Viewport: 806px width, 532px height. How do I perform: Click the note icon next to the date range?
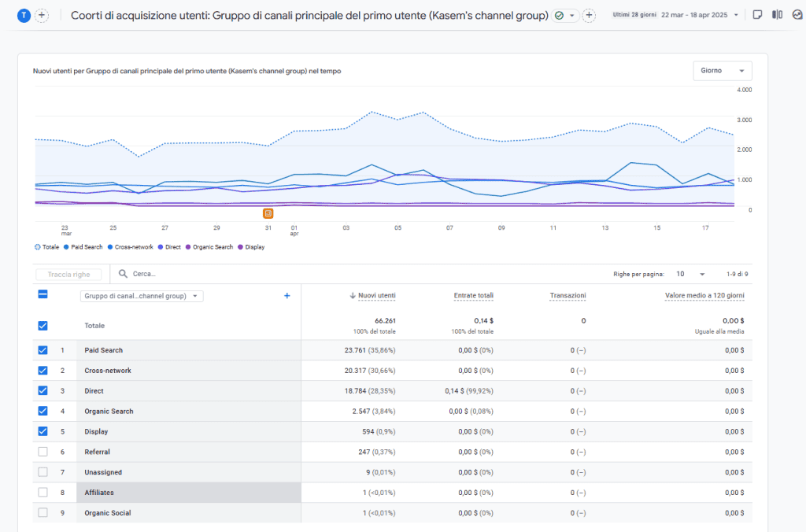pyautogui.click(x=757, y=15)
